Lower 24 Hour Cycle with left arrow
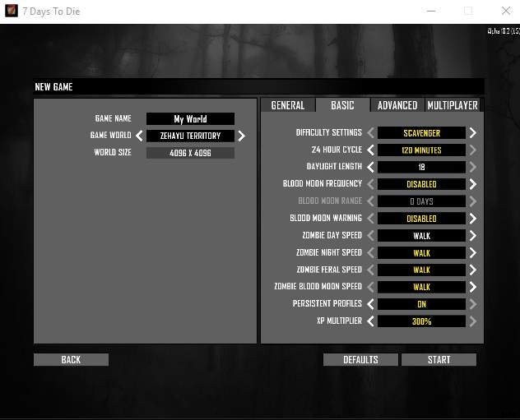 click(370, 150)
